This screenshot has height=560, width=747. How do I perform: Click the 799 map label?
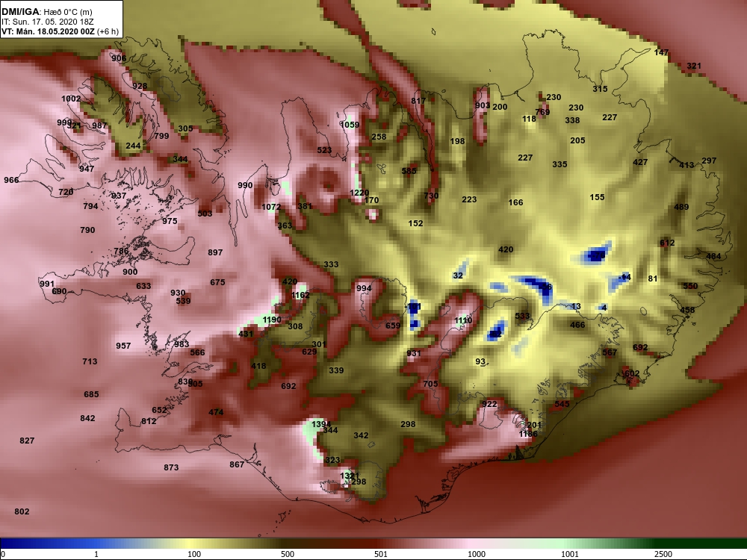click(161, 136)
